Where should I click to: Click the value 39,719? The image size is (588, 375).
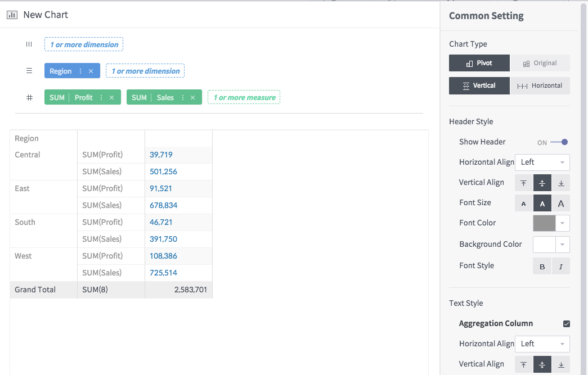pos(161,155)
